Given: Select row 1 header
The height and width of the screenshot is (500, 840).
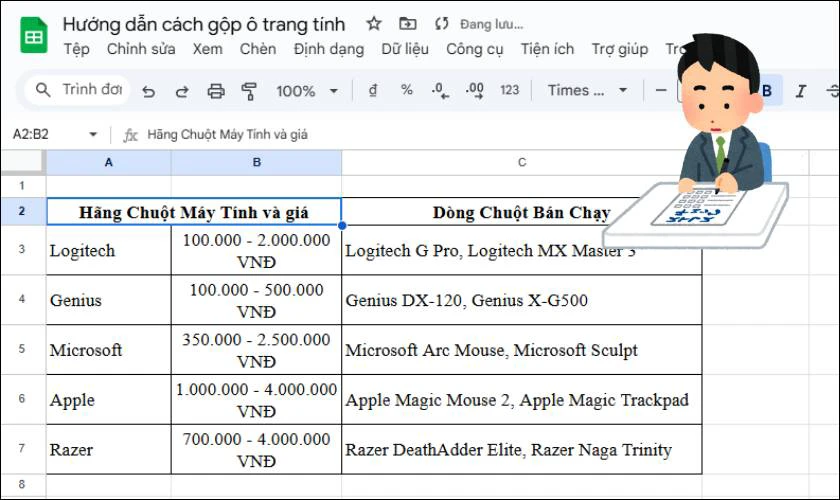Looking at the screenshot, I should [22, 186].
